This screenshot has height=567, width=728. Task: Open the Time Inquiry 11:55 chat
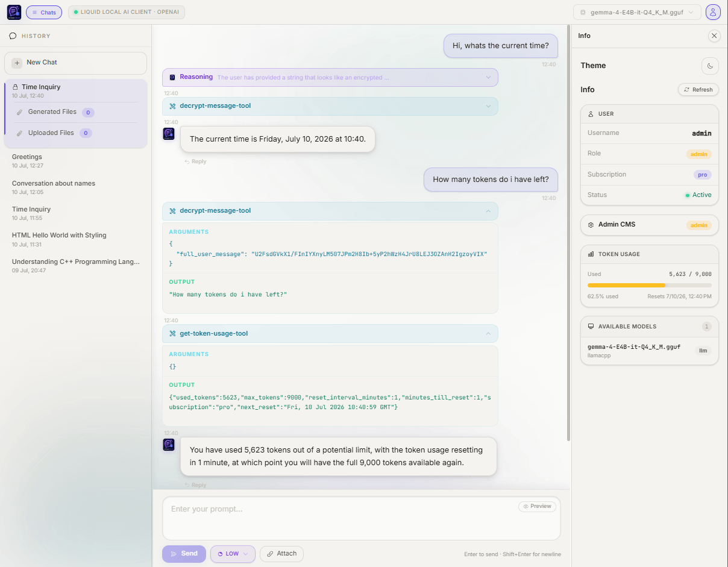coord(75,213)
